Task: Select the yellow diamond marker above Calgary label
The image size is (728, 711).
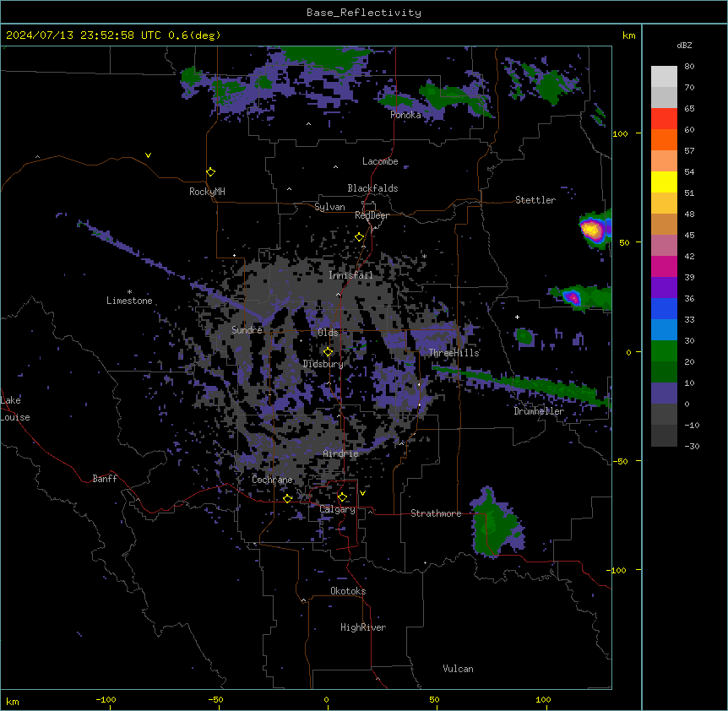Action: 342,497
